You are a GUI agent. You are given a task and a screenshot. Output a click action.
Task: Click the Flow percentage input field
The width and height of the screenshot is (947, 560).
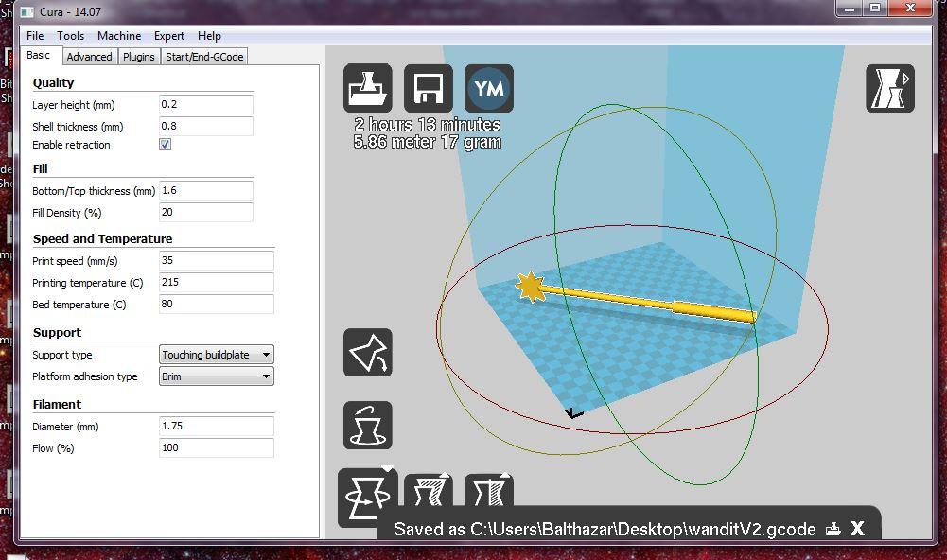(217, 447)
